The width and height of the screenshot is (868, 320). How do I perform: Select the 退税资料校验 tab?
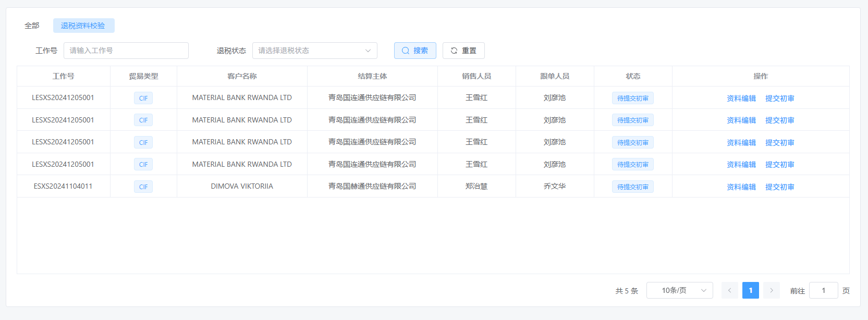coord(83,26)
